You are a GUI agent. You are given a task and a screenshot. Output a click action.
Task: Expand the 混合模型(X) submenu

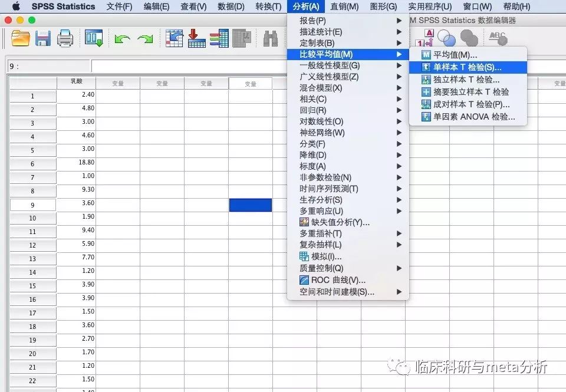348,88
